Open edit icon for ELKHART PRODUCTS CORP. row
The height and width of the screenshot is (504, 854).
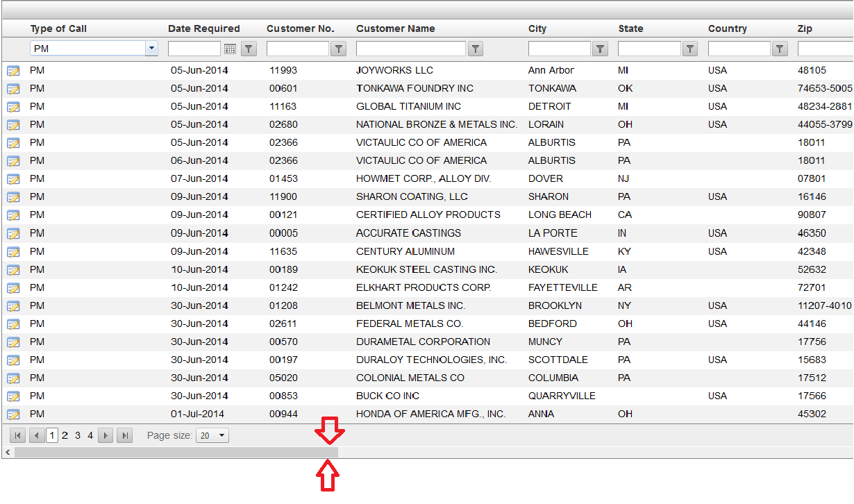click(x=13, y=288)
